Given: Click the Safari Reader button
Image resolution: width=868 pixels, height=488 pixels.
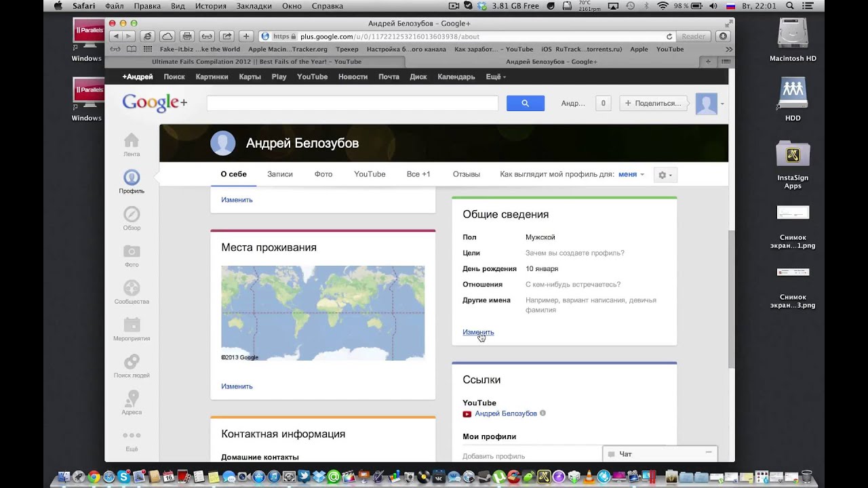Looking at the screenshot, I should [x=693, y=37].
